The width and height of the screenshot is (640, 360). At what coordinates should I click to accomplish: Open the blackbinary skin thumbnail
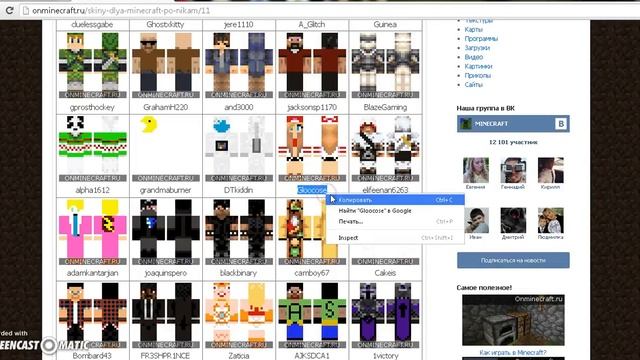coord(238,232)
